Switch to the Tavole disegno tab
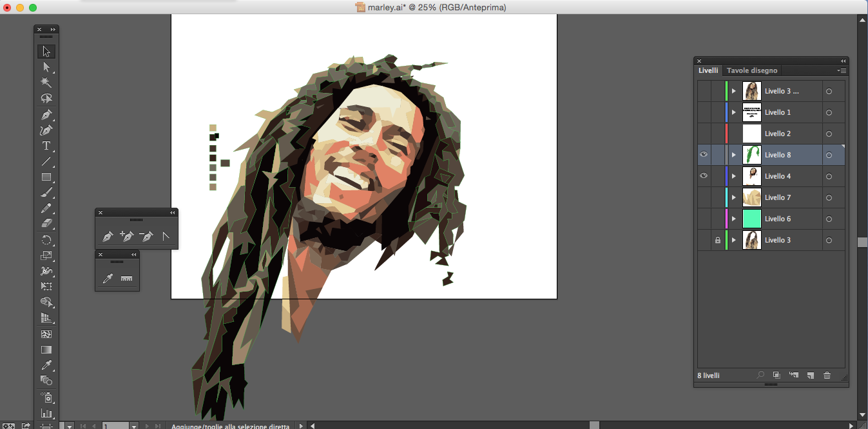Screen dimensions: 868x429 (x=752, y=70)
